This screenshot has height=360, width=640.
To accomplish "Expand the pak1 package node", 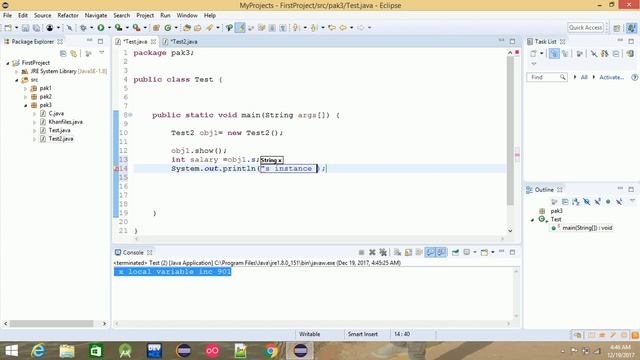I will click(25, 88).
